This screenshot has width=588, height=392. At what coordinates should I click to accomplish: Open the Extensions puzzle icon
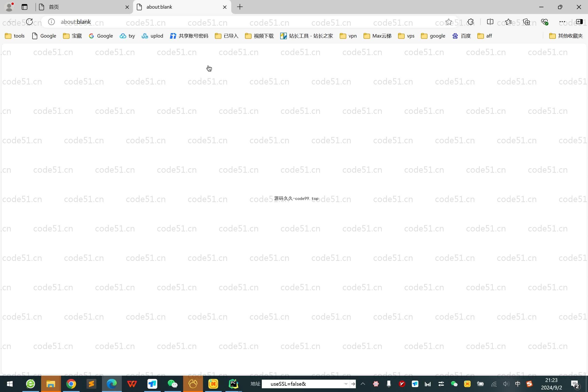470,22
